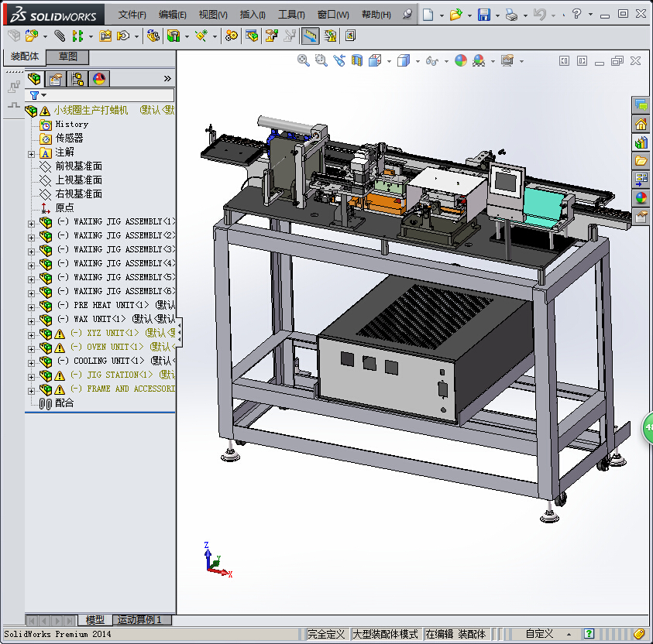Expand the FRAME AND ACCESSORI node
Screen dimensions: 653x644
tap(31, 391)
